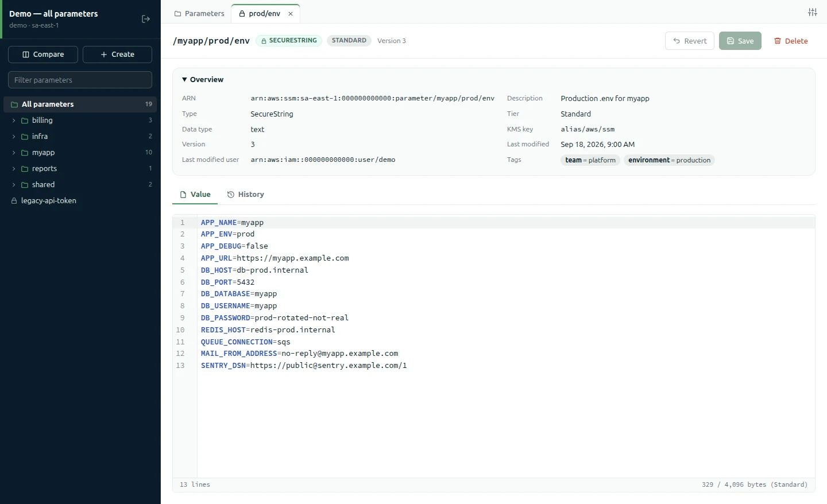The width and height of the screenshot is (827, 504).
Task: Click the Create button
Action: tap(117, 55)
